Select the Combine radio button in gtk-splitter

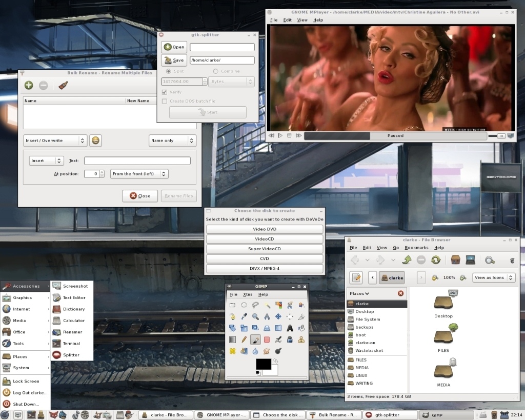[216, 71]
